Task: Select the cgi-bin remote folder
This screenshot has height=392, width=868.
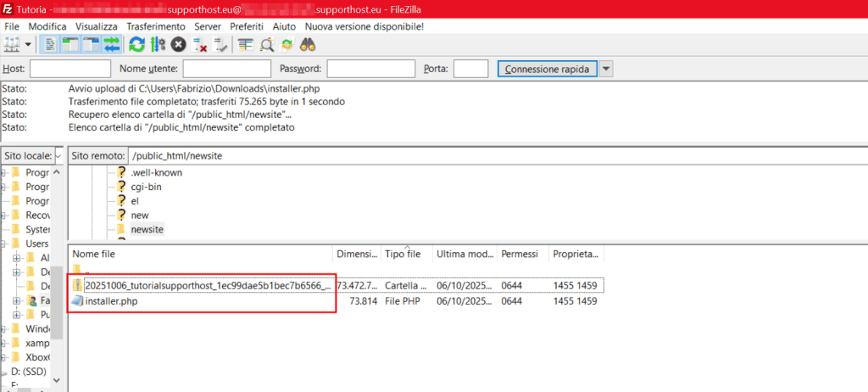Action: [146, 187]
